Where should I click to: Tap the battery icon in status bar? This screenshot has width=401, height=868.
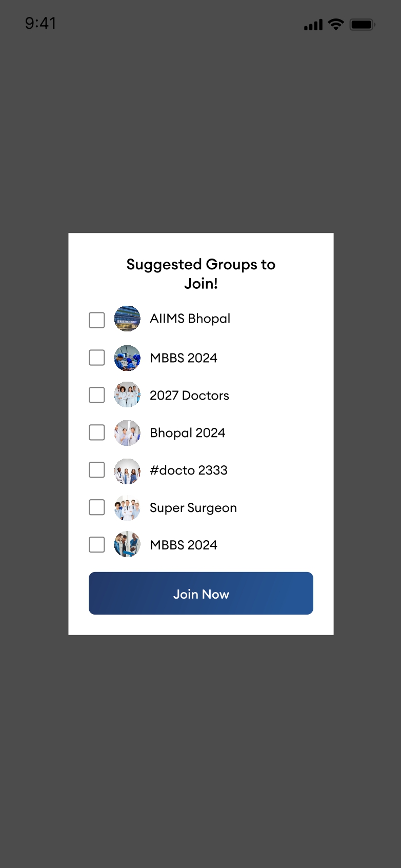point(362,24)
